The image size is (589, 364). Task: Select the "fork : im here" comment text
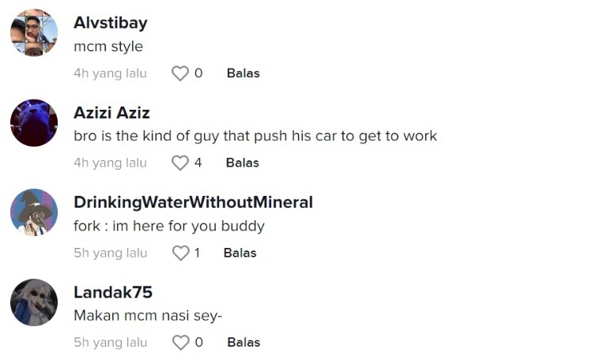coord(168,227)
